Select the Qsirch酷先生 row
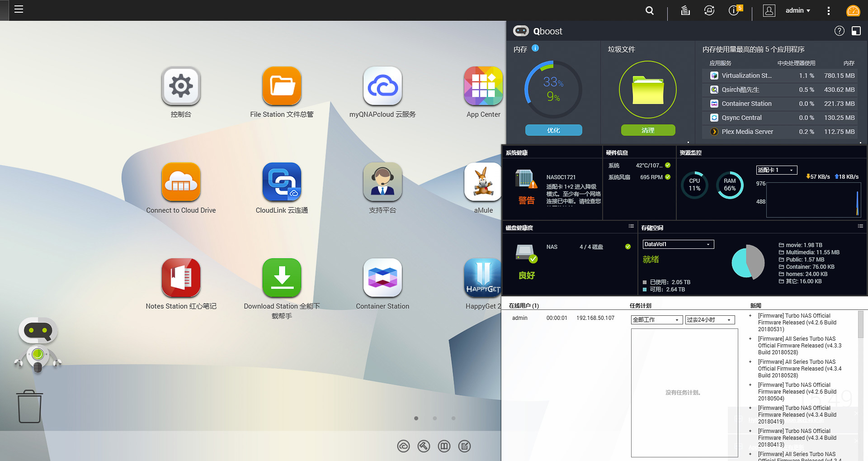The width and height of the screenshot is (868, 461). pos(779,90)
